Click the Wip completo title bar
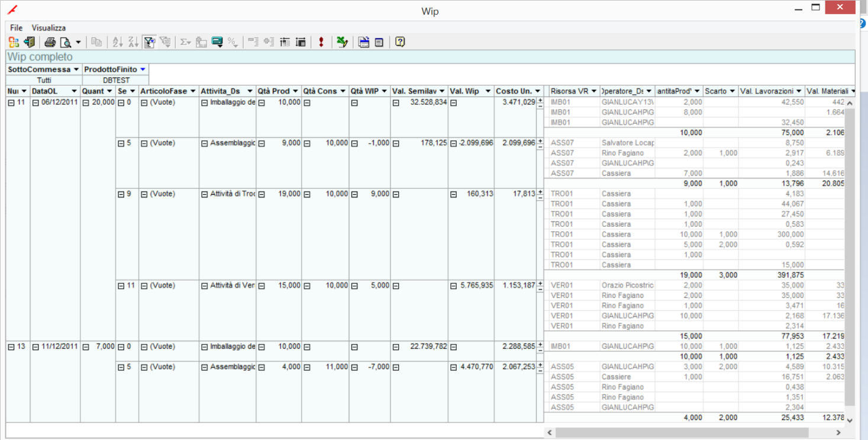Screen dimensions: 868x440 pyautogui.click(x=430, y=57)
